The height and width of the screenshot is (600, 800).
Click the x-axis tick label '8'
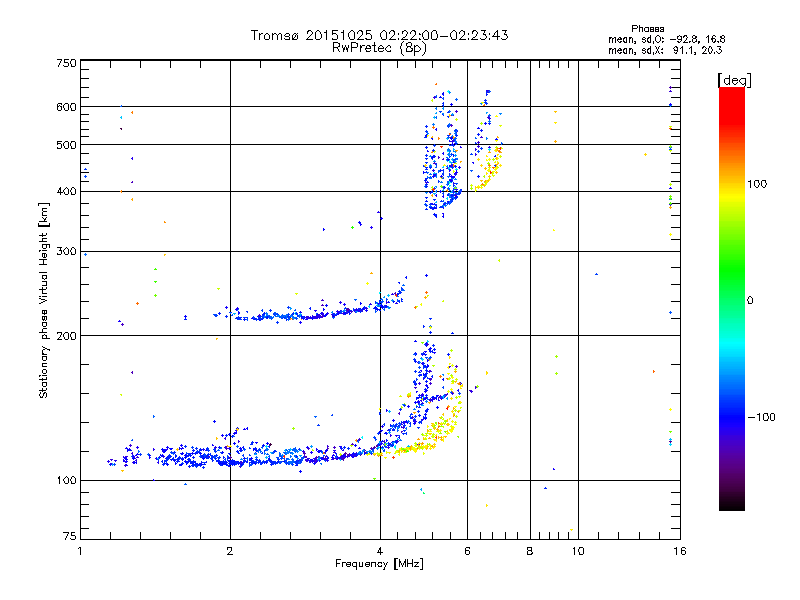pyautogui.click(x=530, y=551)
